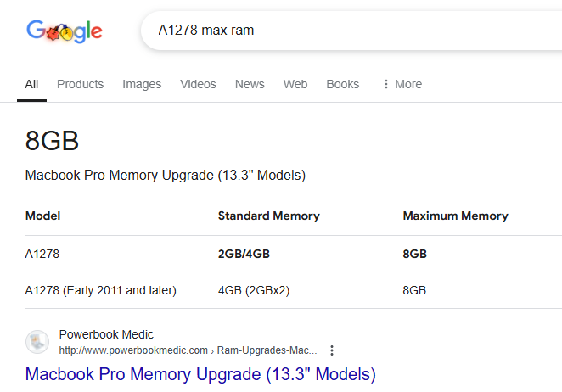562x392 pixels.
Task: Show News results
Action: [x=250, y=84]
